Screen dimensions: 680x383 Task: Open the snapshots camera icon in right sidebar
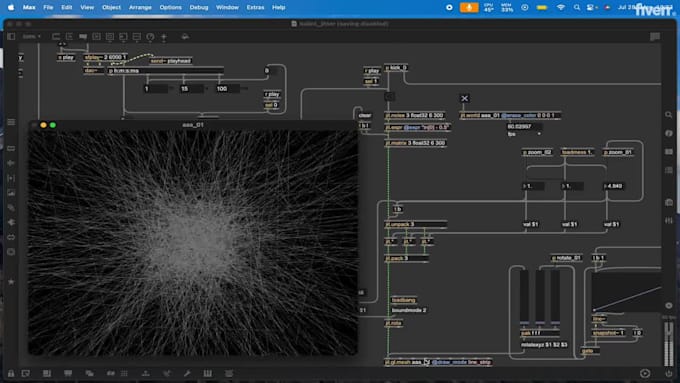click(668, 202)
